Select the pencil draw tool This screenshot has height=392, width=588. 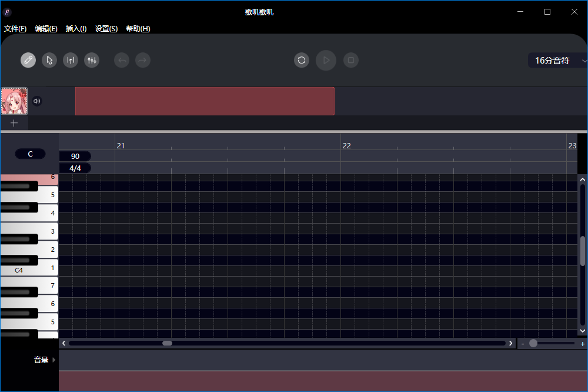point(28,60)
